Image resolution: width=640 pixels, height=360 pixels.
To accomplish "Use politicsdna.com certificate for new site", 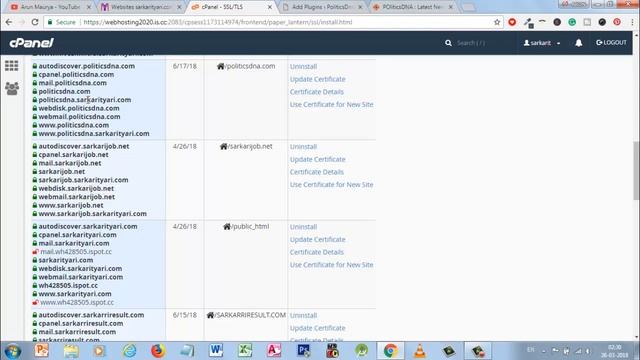I will 331,104.
